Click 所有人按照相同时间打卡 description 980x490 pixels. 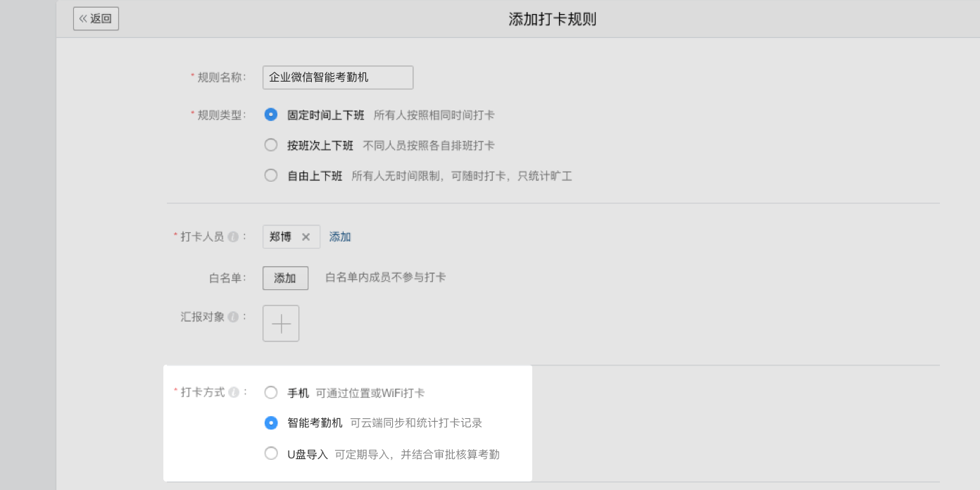coord(434,115)
